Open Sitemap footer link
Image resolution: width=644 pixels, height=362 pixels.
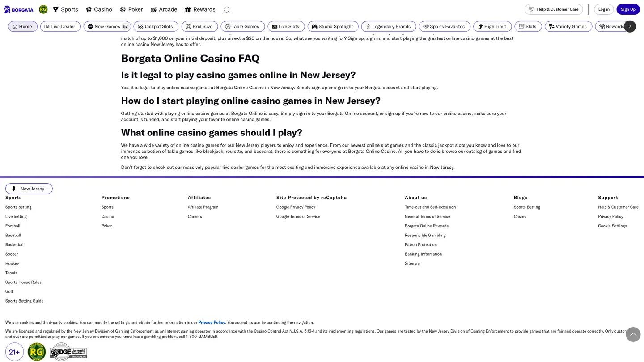pyautogui.click(x=412, y=263)
